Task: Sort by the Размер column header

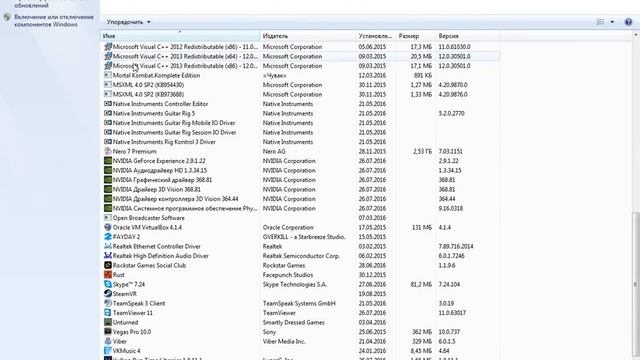Action: [416, 36]
